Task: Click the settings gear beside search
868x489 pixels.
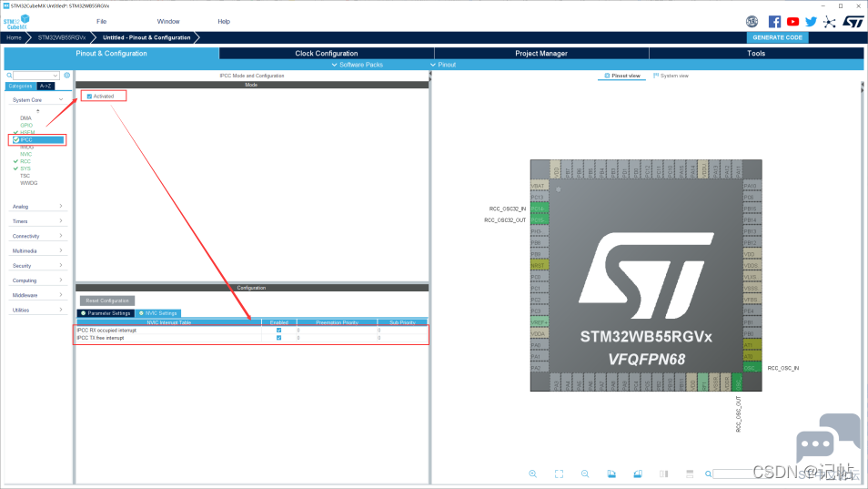Action: point(67,76)
